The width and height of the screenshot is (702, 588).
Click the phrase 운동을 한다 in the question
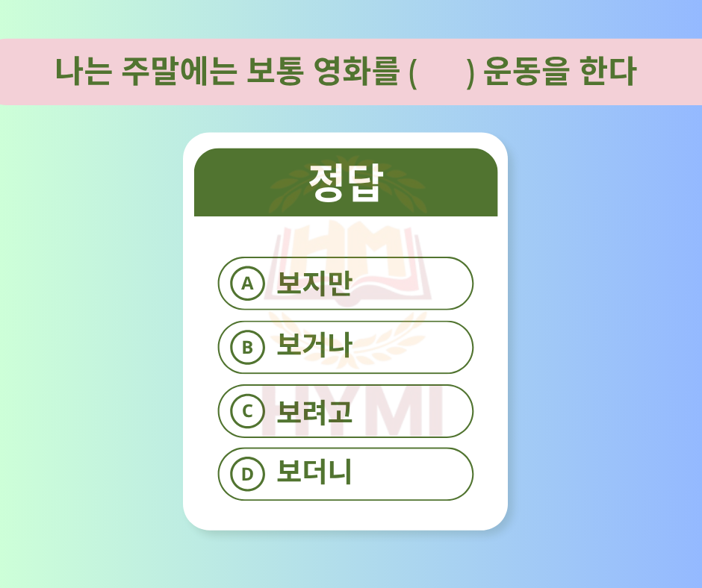pyautogui.click(x=559, y=72)
